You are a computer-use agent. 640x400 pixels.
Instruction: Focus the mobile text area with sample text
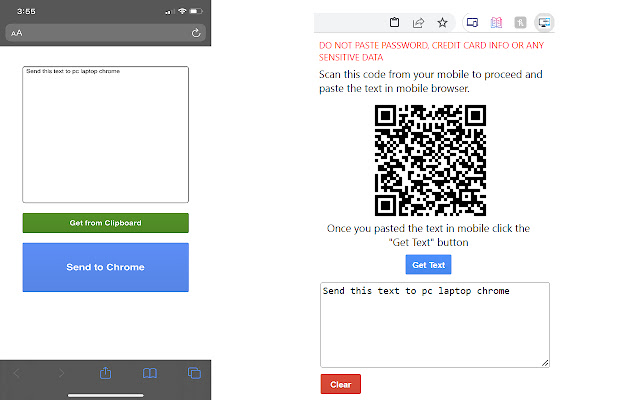point(106,135)
